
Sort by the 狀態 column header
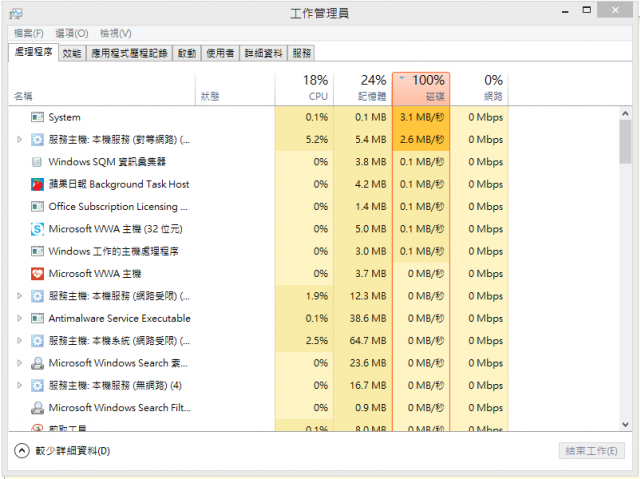point(235,89)
